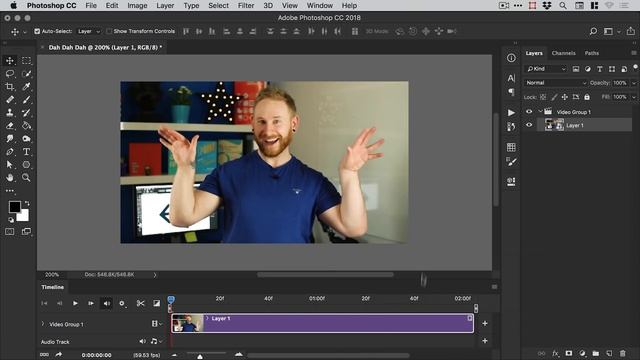Screen dimensions: 640x360
Task: Select the Path Selection tool
Action: pos(10,165)
